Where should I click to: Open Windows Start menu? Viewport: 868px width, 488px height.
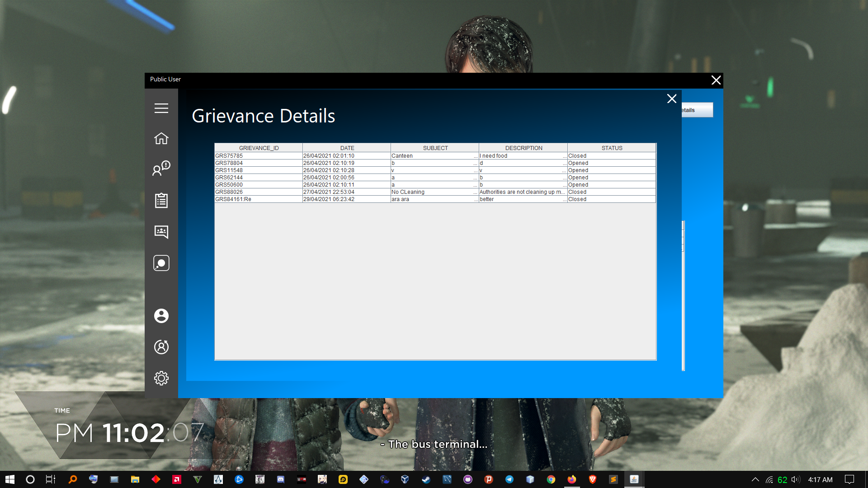click(10, 479)
